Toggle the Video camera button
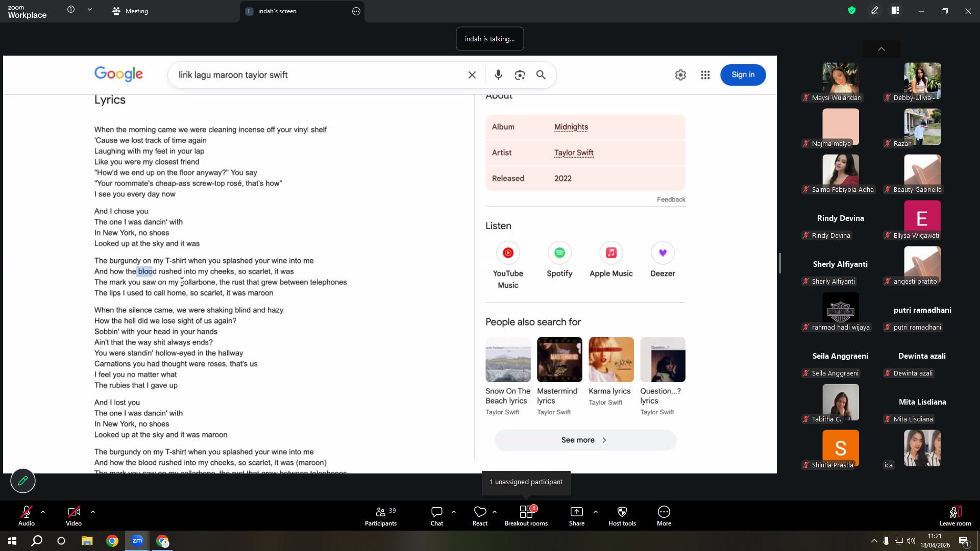 tap(73, 516)
